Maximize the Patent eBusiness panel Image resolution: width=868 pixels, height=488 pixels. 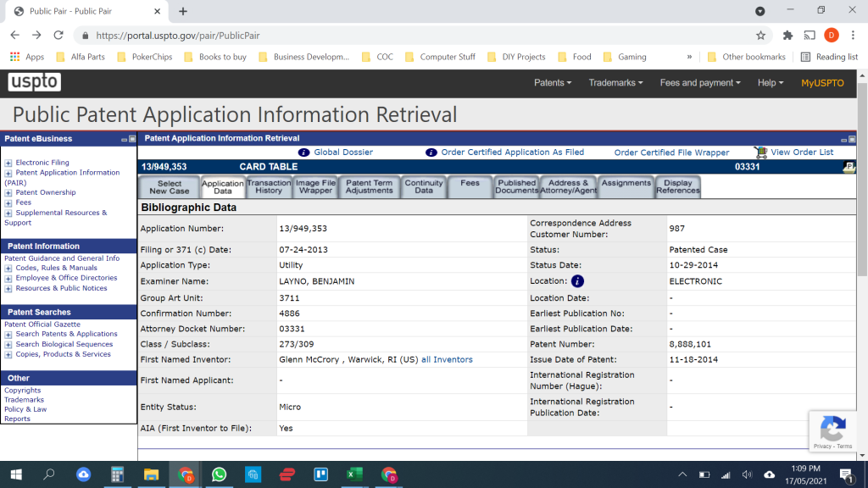(132, 139)
